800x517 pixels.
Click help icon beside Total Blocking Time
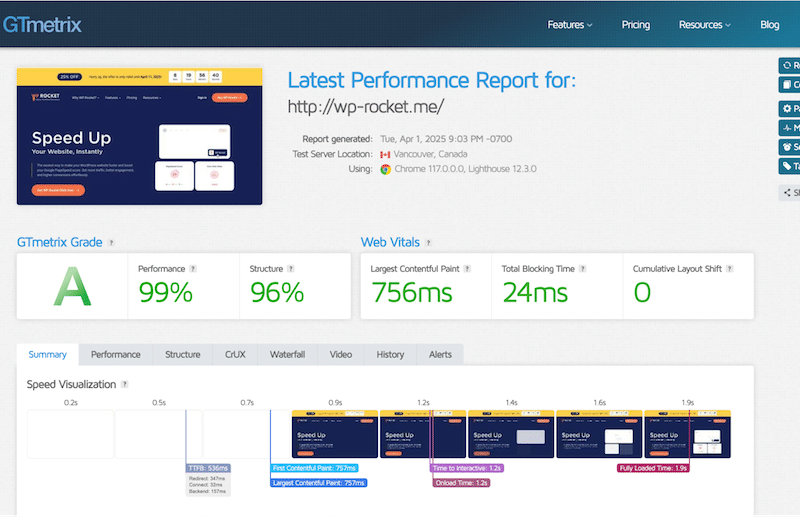tap(583, 269)
